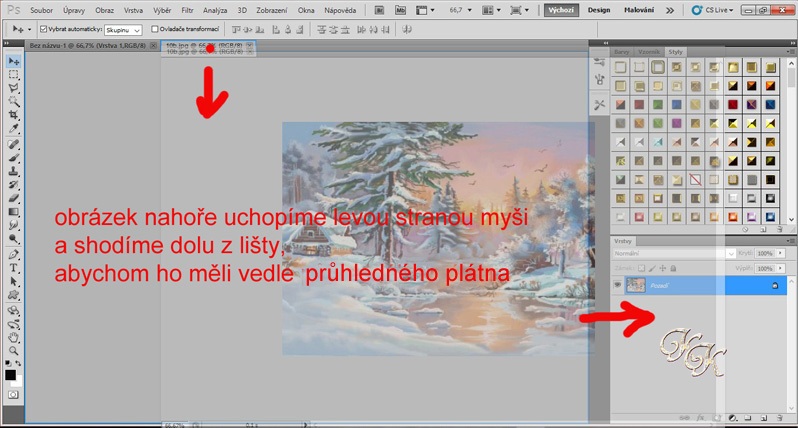The height and width of the screenshot is (428, 798).
Task: Open the Filtr menu
Action: coord(187,10)
